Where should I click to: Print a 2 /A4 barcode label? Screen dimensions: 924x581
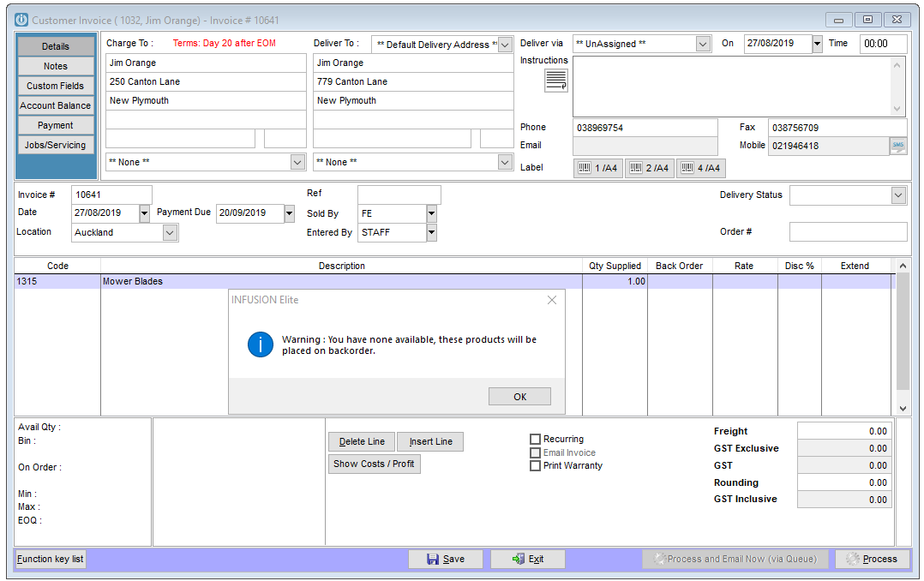click(649, 167)
